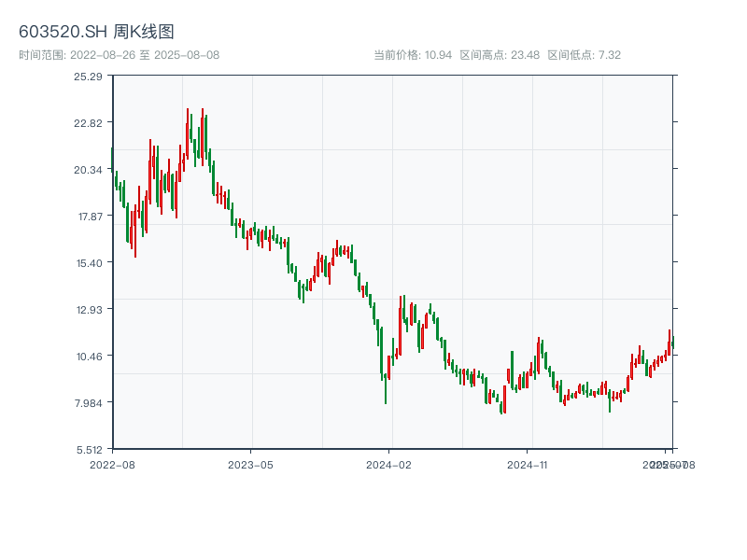This screenshot has height=560, width=747.
Task: Select the 2024-11 x-axis date label
Action: pyautogui.click(x=528, y=464)
